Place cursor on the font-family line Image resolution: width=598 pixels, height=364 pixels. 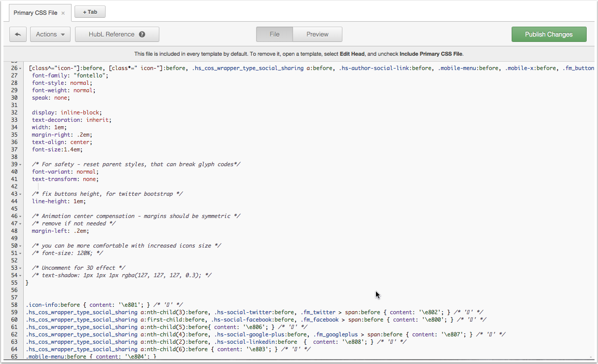pos(70,75)
